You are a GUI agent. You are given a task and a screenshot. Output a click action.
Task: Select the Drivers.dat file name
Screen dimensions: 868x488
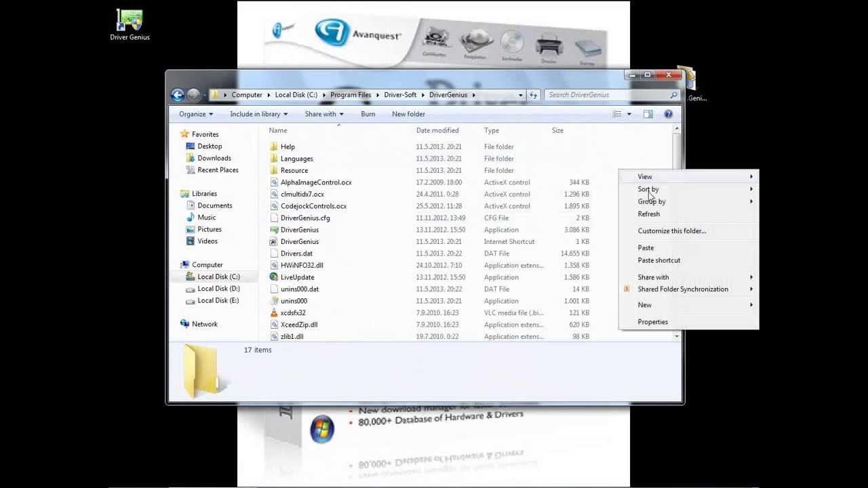(x=296, y=253)
